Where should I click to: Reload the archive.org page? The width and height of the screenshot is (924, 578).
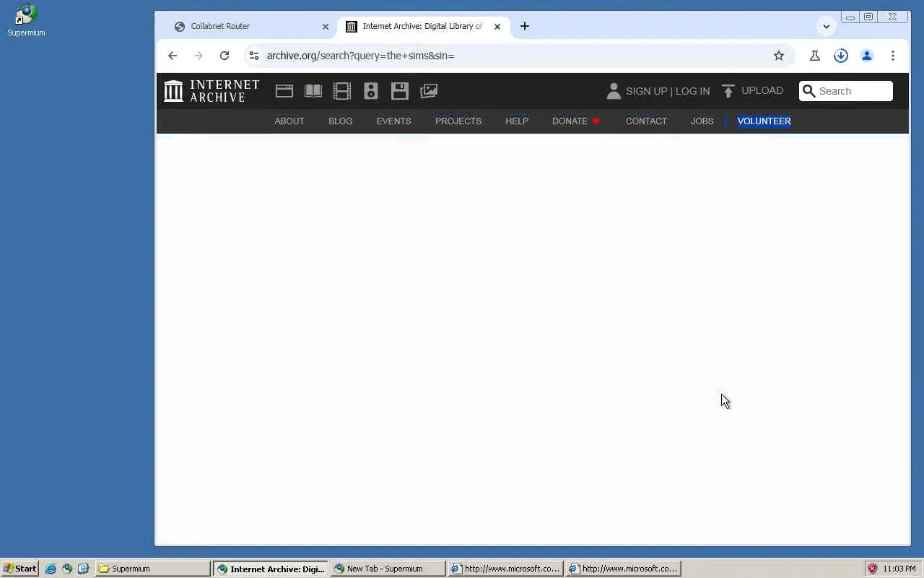[225, 56]
